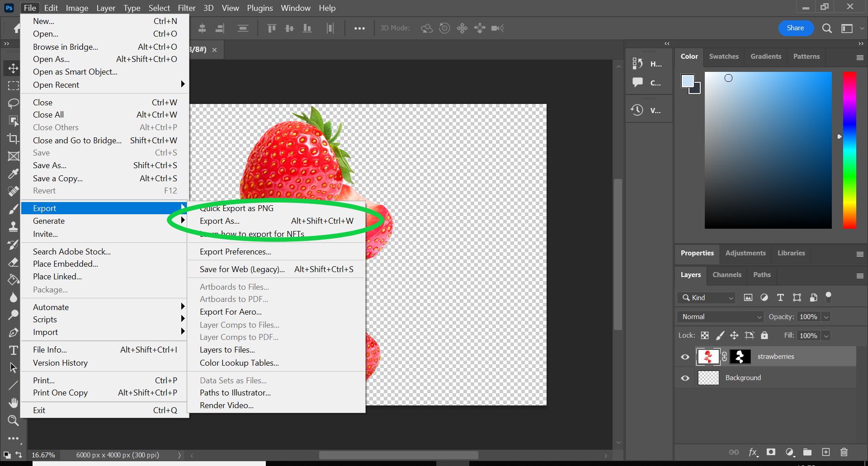Select the Frame tool
The image size is (868, 466).
(13, 156)
